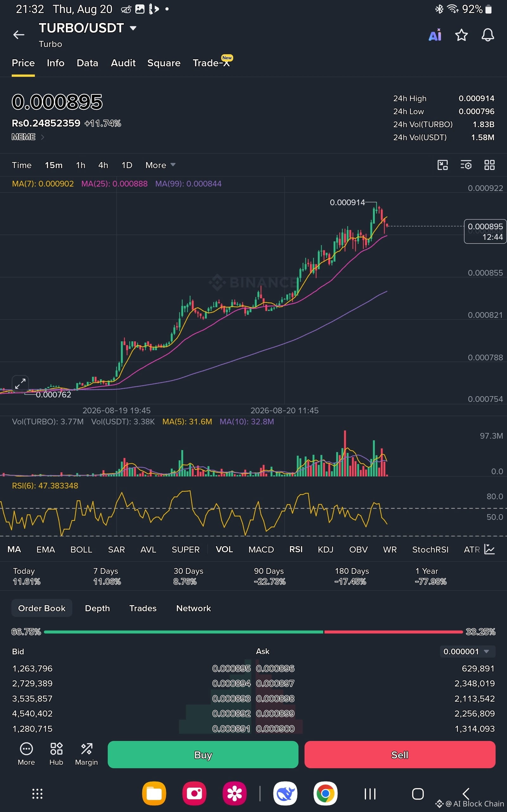
Task: Expand the TURBO/USDT pair dropdown
Action: (x=133, y=28)
